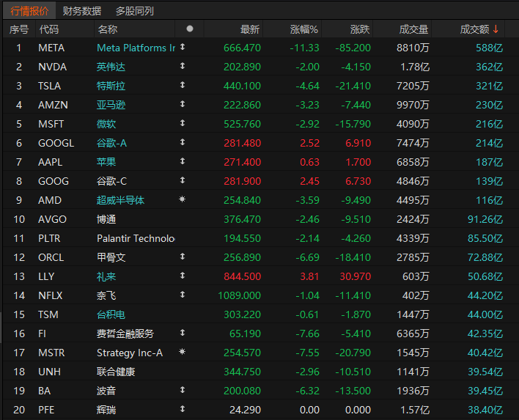Click the marker icon in AMZN row
The image size is (519, 420).
click(183, 104)
